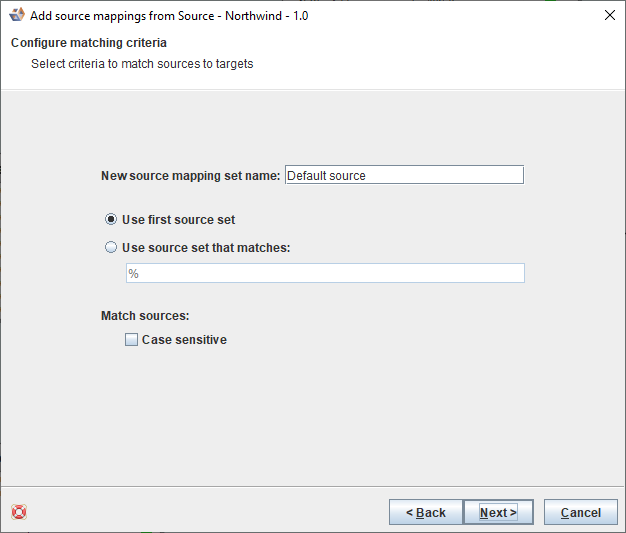Click the 'New source mapping set name:' label
626x533 pixels.
(190, 175)
